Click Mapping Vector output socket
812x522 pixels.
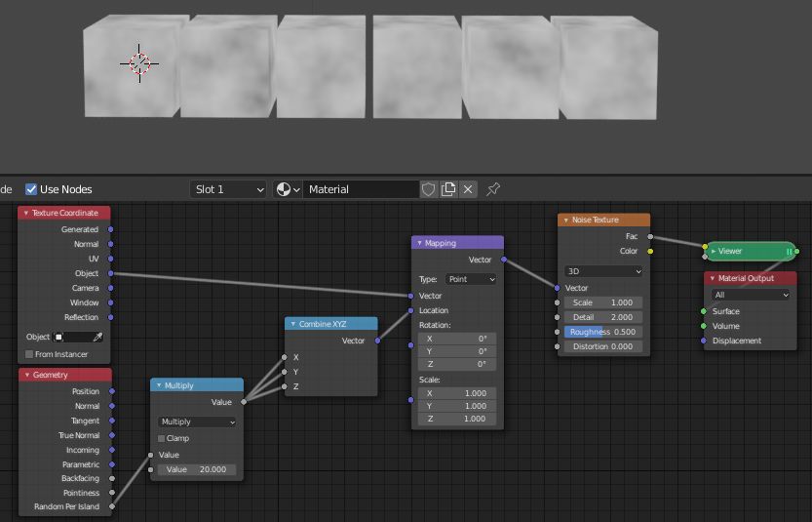[x=504, y=260]
